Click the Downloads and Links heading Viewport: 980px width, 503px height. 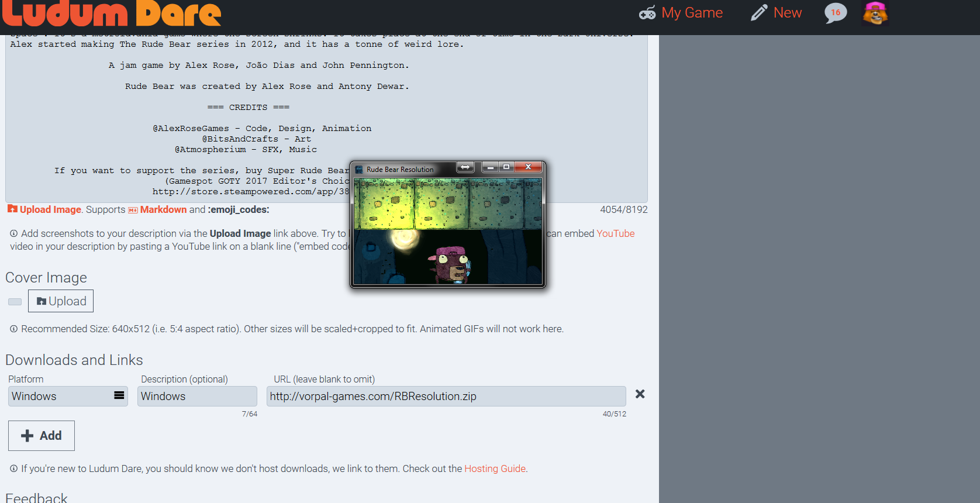(74, 360)
